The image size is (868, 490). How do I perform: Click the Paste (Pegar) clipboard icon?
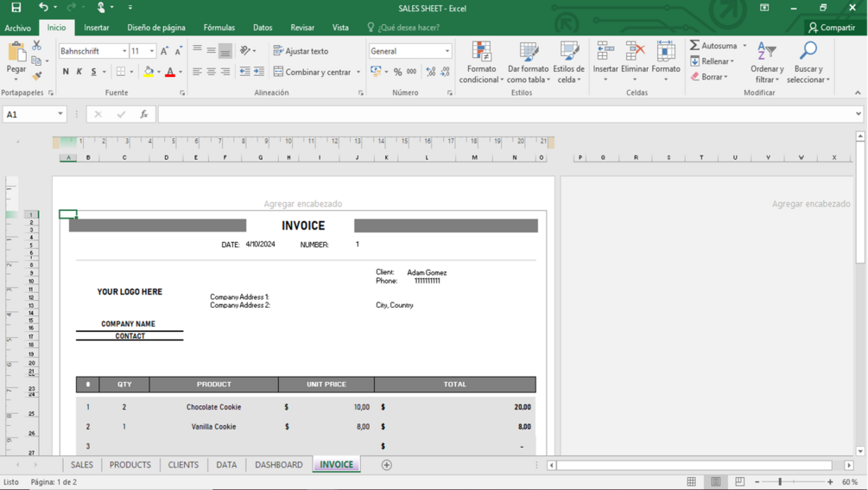click(x=16, y=54)
